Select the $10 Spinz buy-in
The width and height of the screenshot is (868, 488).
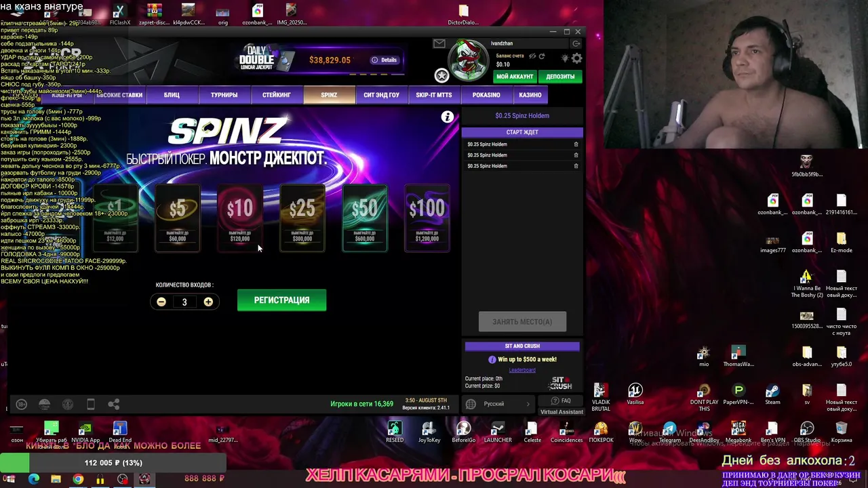(x=240, y=218)
